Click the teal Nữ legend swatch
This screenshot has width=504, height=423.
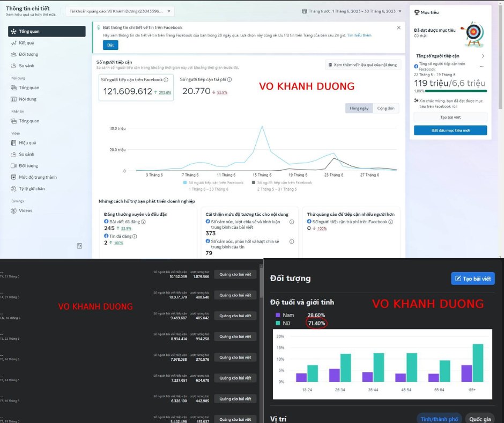pyautogui.click(x=278, y=323)
